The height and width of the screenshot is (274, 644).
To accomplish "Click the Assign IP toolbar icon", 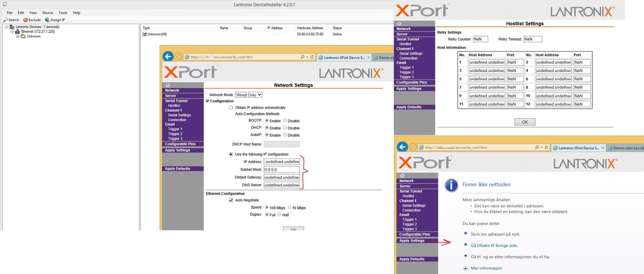I will click(x=47, y=20).
